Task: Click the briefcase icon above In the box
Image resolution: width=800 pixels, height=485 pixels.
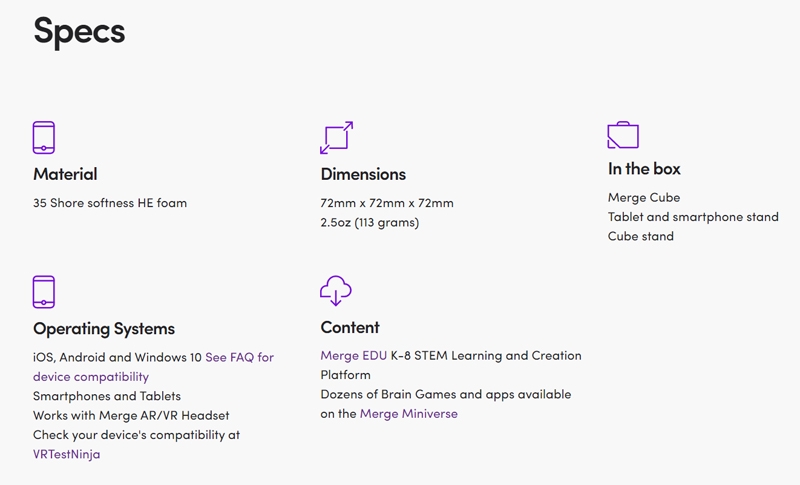Action: [623, 135]
